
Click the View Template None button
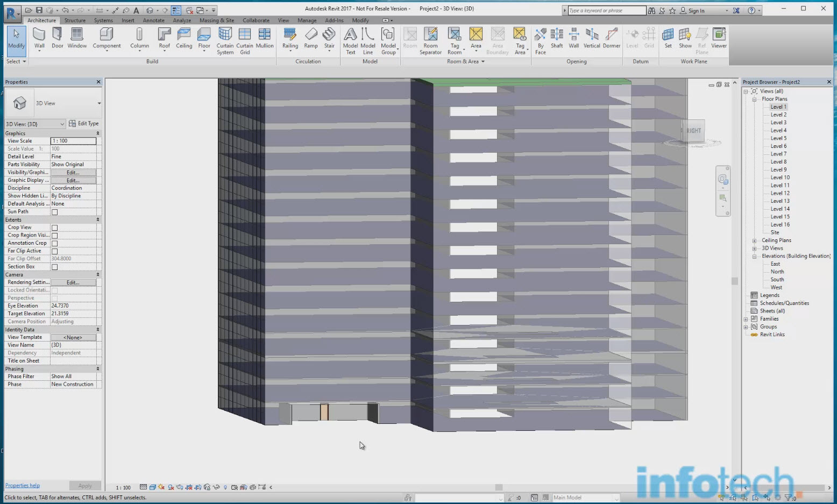tap(73, 338)
